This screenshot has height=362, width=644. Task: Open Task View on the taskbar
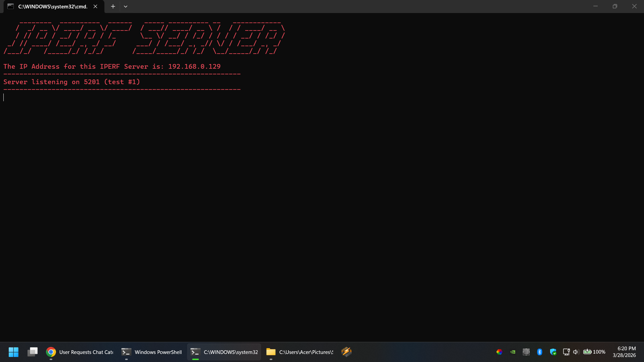click(x=33, y=352)
